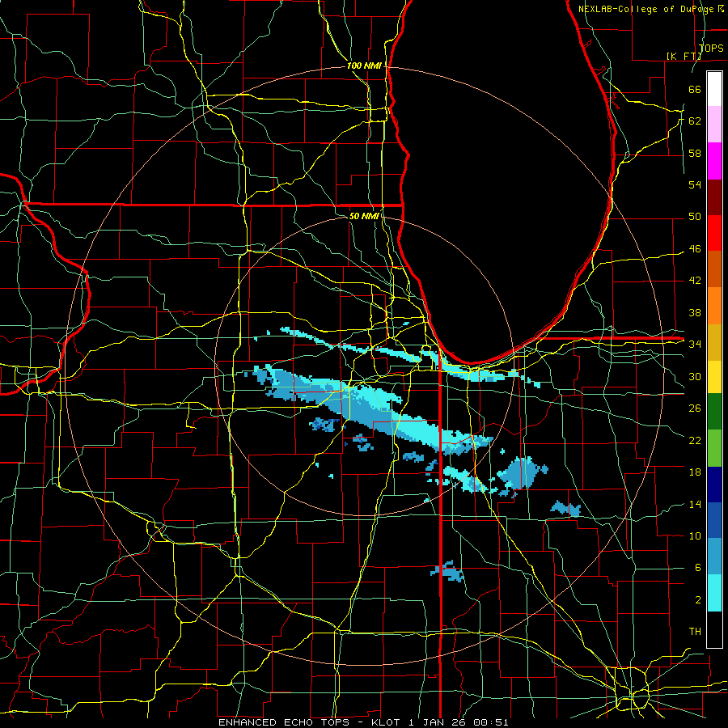Click the orange 38-42 kft legend swatch
The width and height of the screenshot is (728, 728).
tap(714, 305)
